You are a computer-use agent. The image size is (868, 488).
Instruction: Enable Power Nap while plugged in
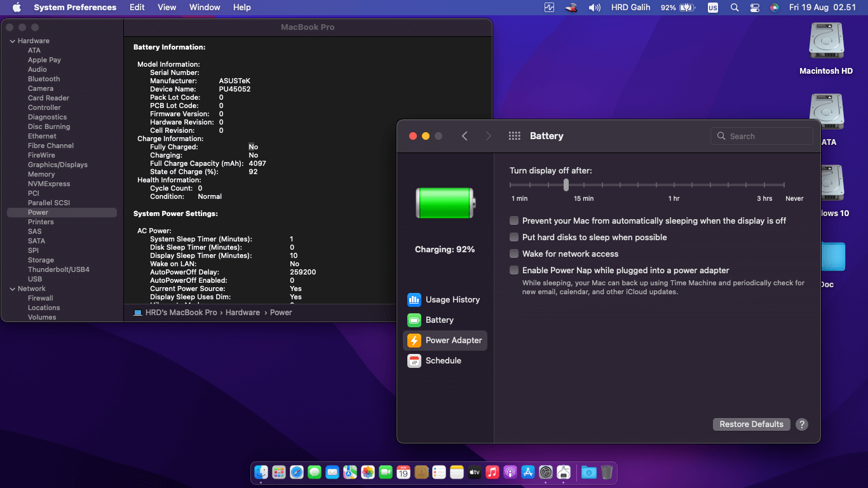pyautogui.click(x=514, y=270)
